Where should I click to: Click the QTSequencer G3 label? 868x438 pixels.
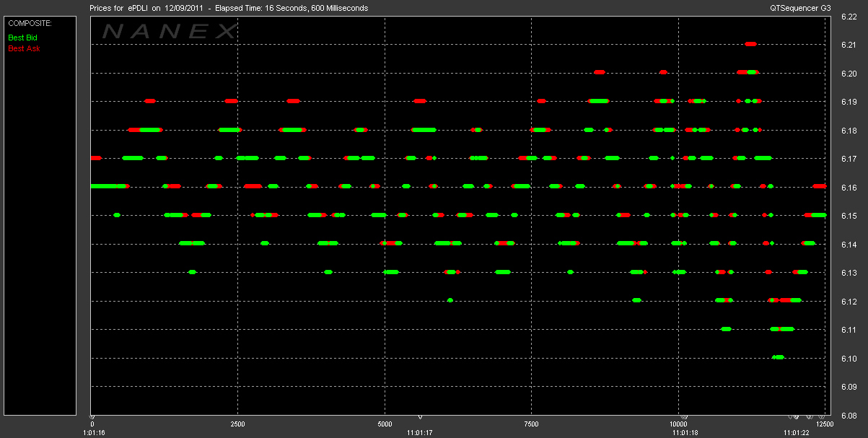click(801, 7)
